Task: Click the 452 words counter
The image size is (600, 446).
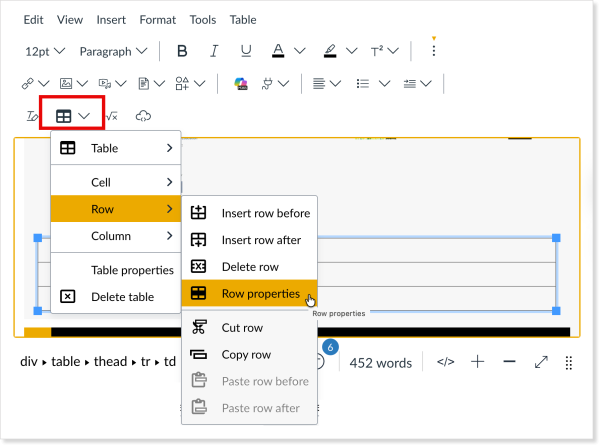Action: [381, 363]
